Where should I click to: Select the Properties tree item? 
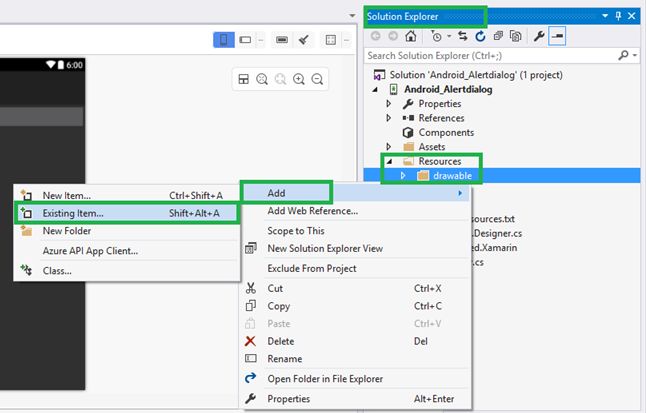440,104
